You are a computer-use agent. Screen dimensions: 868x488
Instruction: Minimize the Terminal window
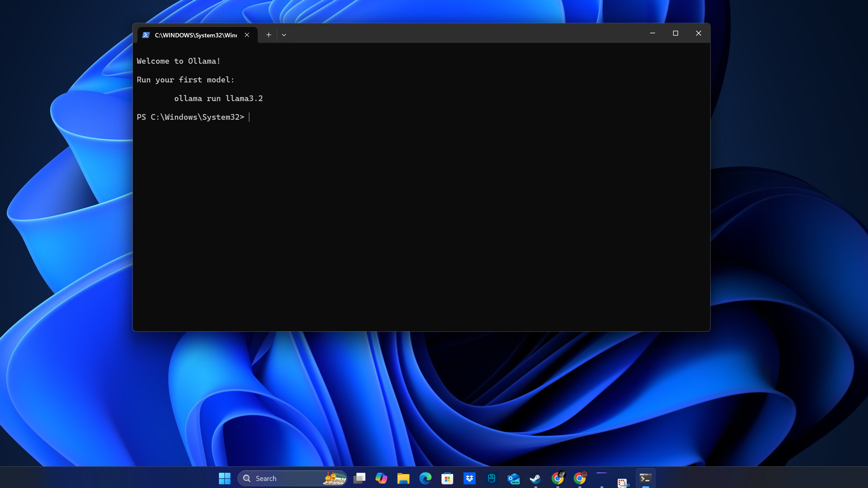pos(652,33)
